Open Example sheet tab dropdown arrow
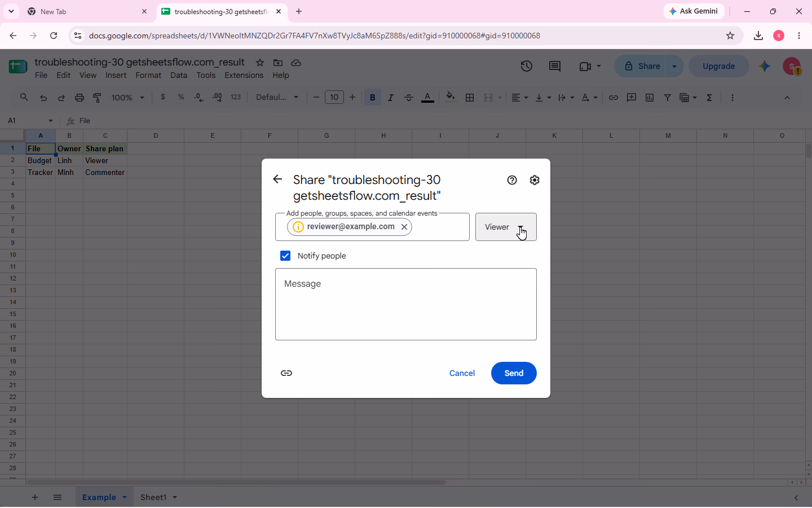Screen dimensions: 812x508 (x=125, y=497)
